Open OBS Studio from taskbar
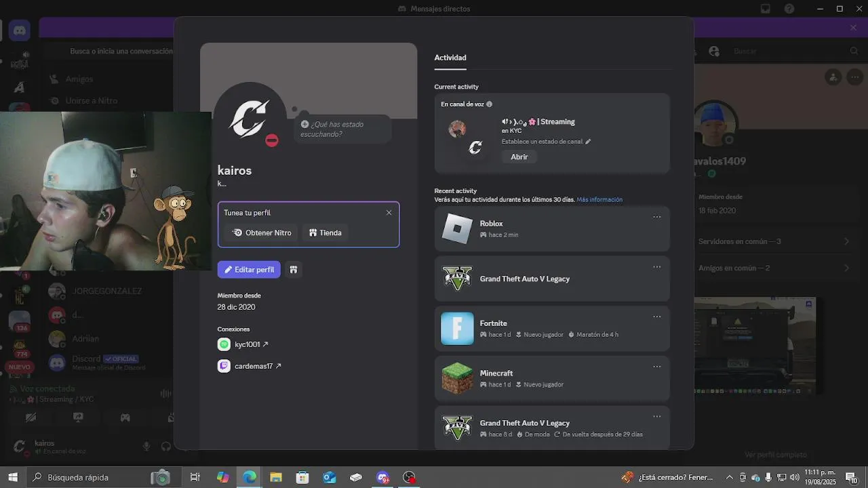The image size is (868, 488). click(x=410, y=477)
